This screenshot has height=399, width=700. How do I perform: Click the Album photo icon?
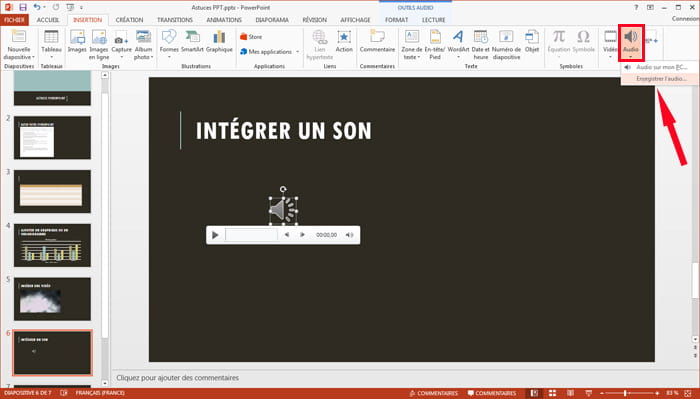pos(143,45)
